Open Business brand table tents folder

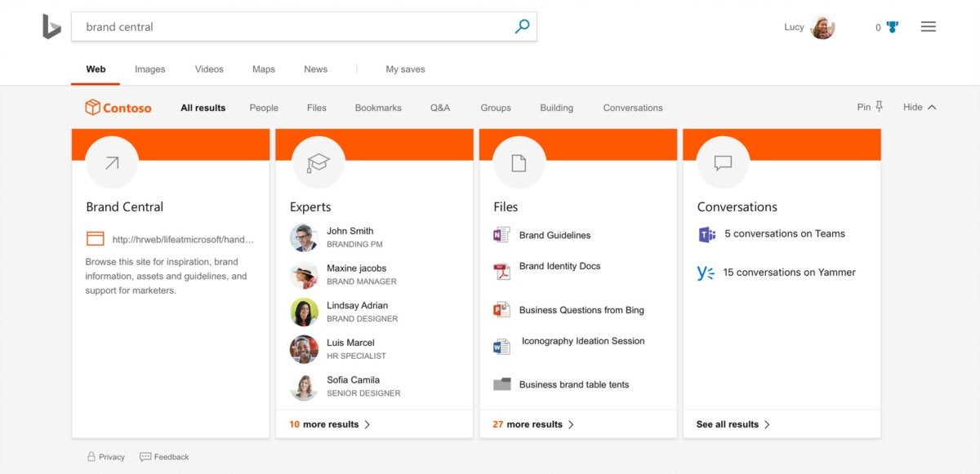574,384
